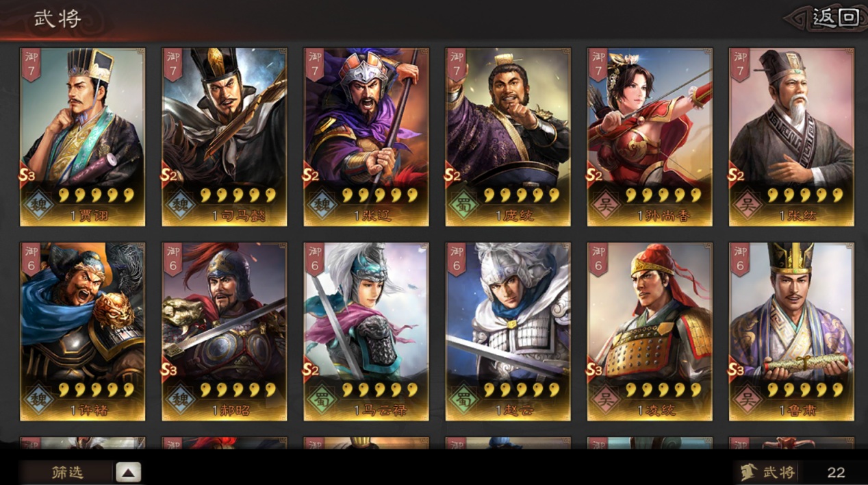
Task: Select the 贾诩 general card
Action: 82,137
